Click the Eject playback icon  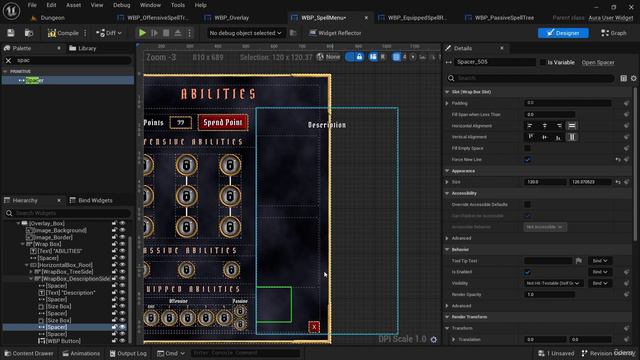pyautogui.click(x=178, y=33)
